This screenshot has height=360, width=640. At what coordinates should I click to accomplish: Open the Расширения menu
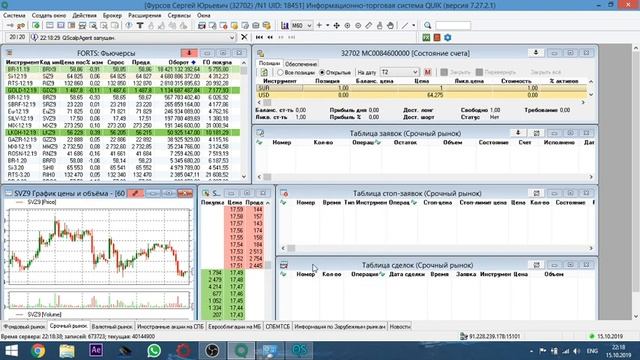click(144, 15)
